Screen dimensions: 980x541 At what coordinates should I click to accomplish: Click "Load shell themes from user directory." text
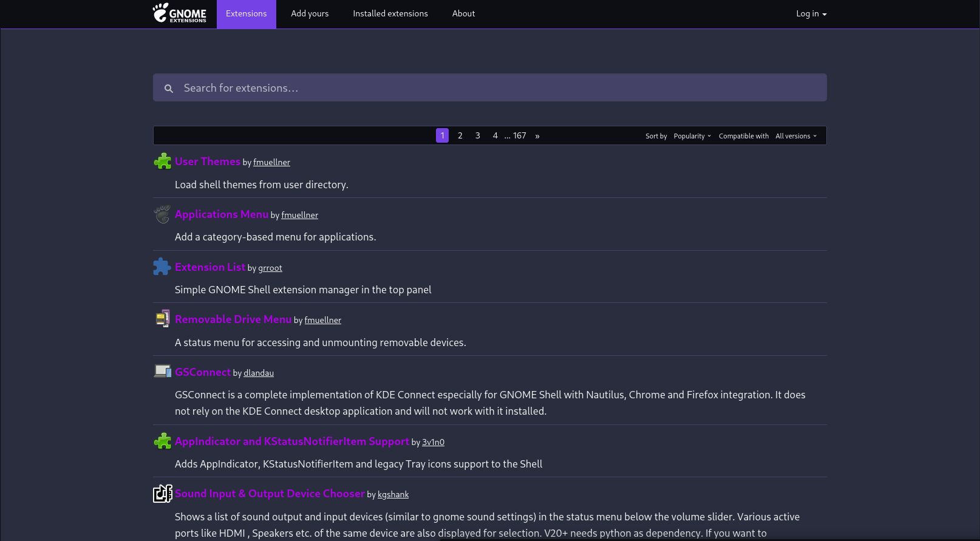click(262, 185)
